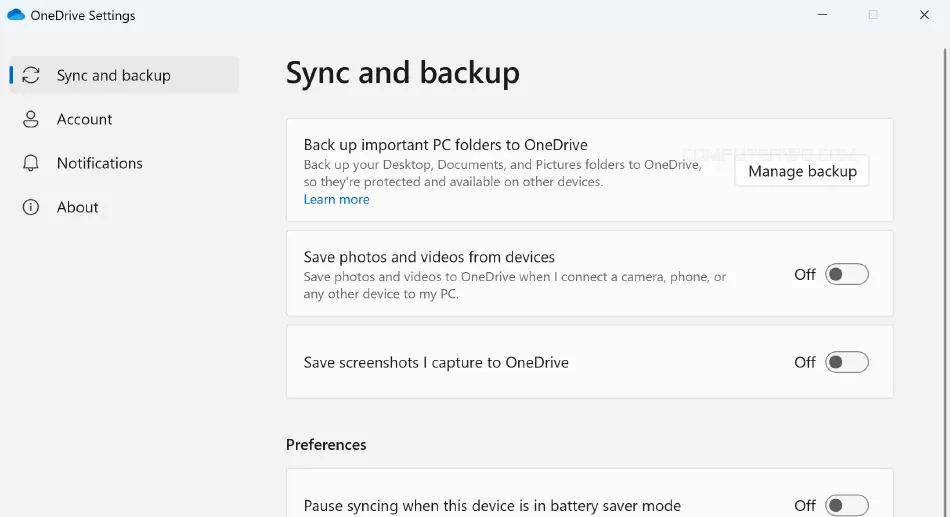The width and height of the screenshot is (950, 517).
Task: Click 'Back up important PC folders to OneDrive' text
Action: click(x=445, y=145)
